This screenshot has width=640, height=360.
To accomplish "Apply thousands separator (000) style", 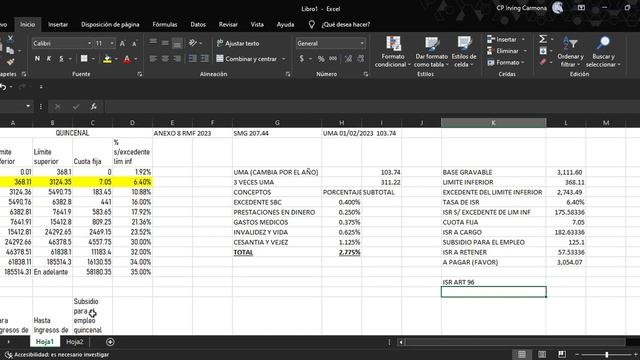I will (333, 59).
